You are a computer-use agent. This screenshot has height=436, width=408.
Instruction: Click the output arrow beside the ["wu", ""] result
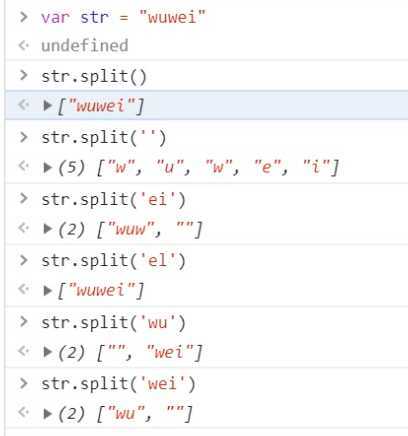[x=24, y=413]
